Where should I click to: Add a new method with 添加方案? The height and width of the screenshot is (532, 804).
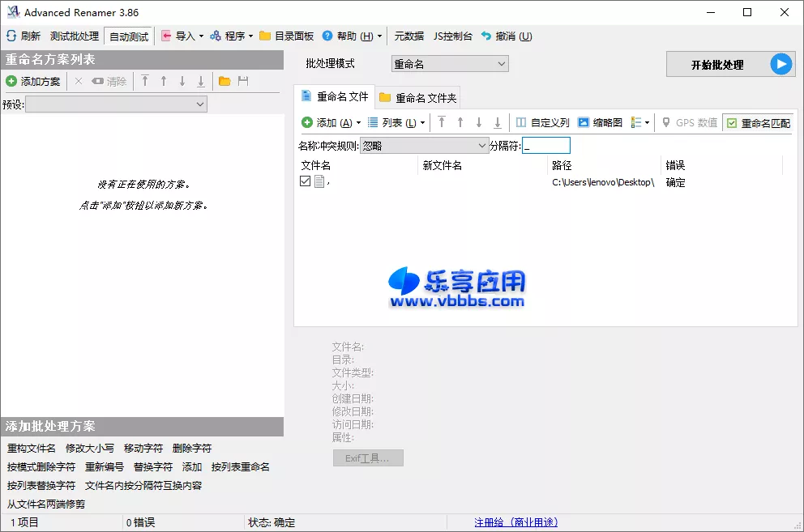coord(35,81)
